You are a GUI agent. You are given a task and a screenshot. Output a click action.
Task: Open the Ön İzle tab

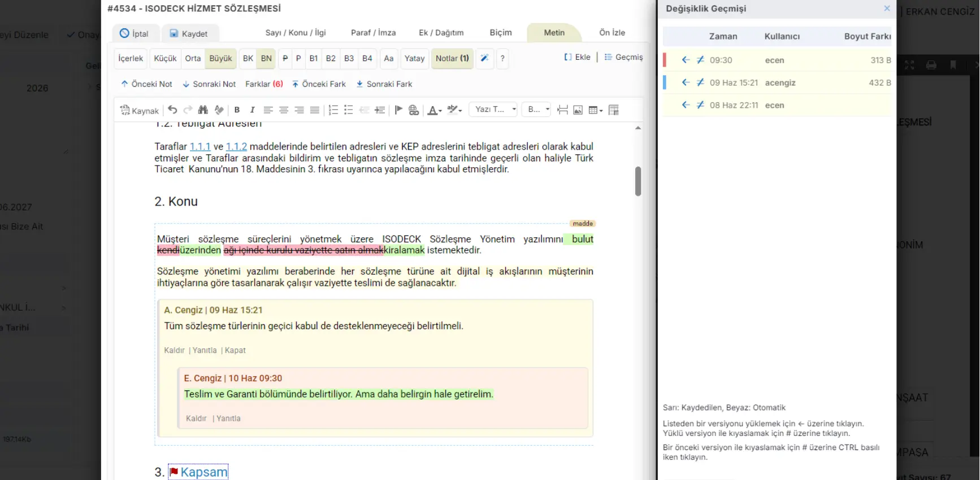(612, 33)
